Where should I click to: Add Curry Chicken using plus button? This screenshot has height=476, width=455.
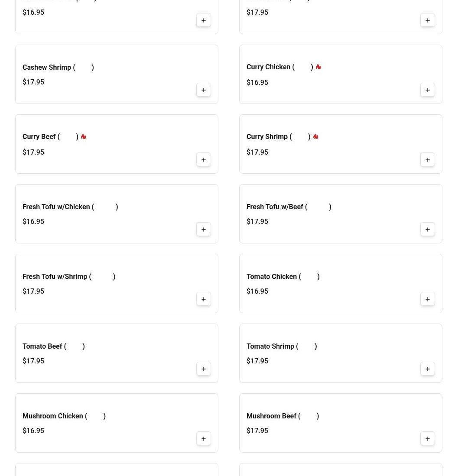click(x=427, y=90)
